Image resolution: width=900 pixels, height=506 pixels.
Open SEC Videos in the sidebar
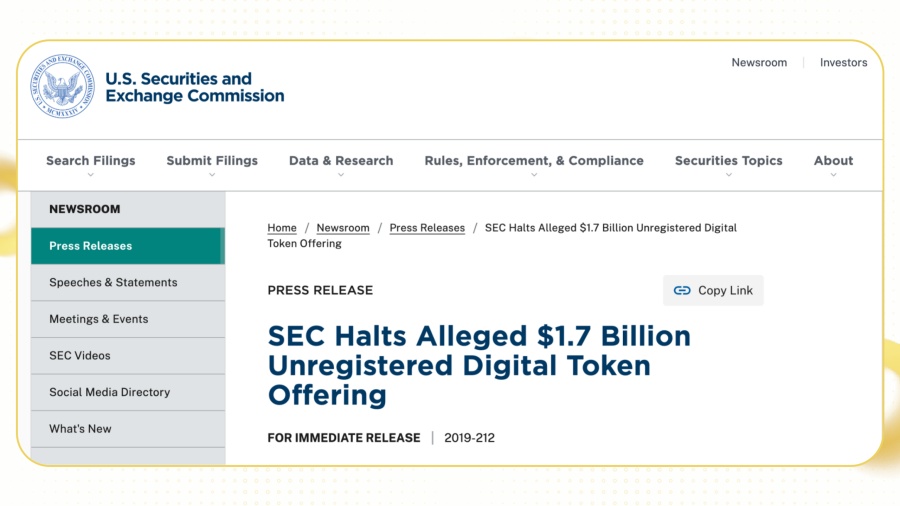[127, 356]
